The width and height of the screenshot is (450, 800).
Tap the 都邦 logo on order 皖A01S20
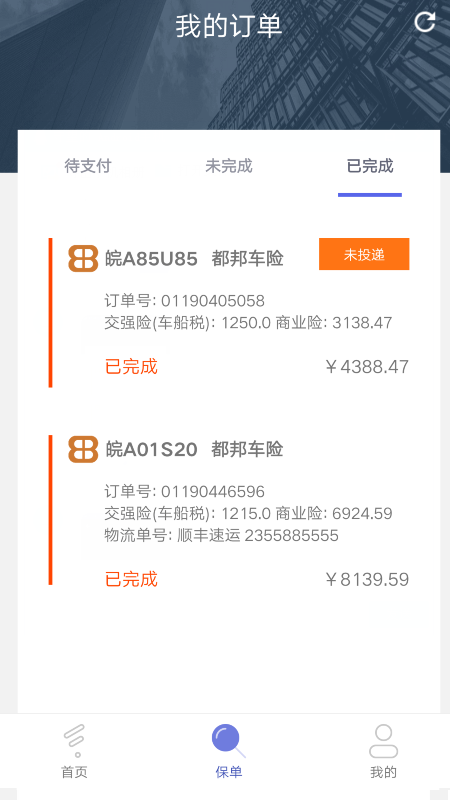pos(83,449)
